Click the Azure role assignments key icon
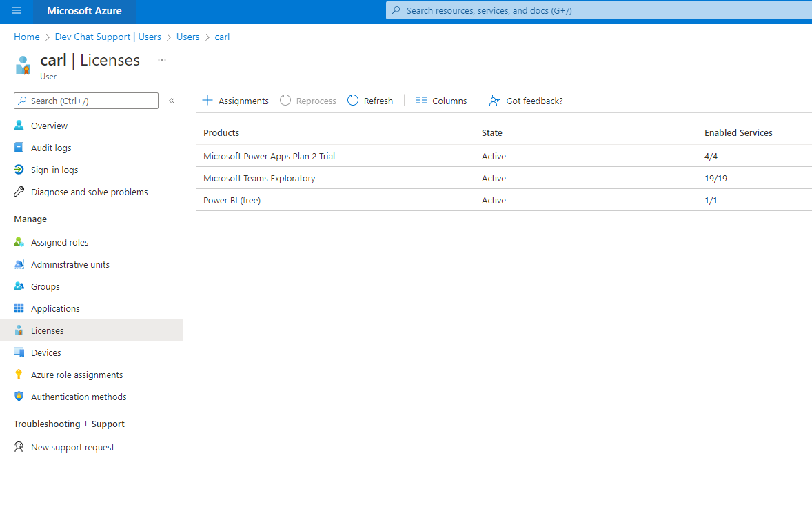The image size is (812, 507). point(19,375)
